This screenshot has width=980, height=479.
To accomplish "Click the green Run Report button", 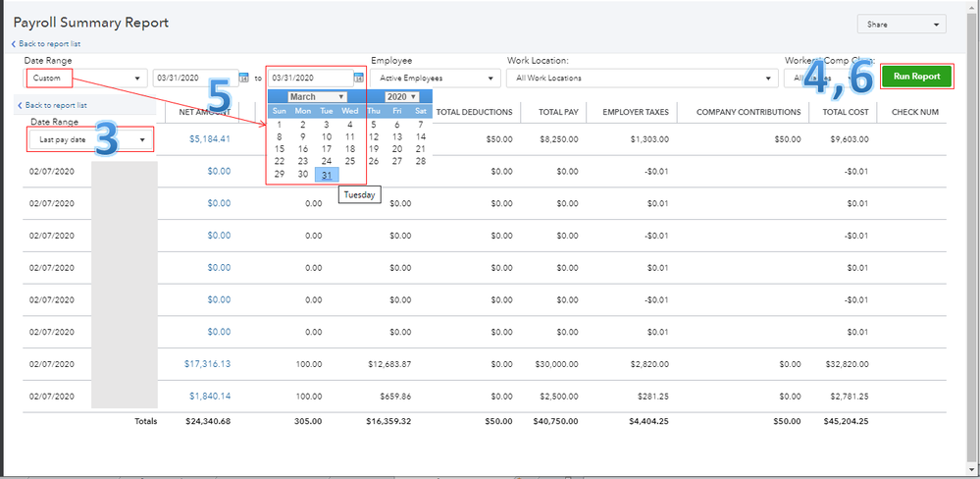I will [917, 77].
